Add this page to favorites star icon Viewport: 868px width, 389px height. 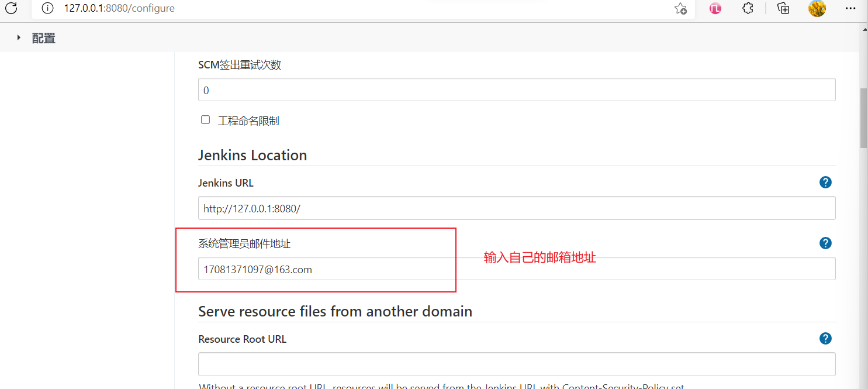(680, 8)
